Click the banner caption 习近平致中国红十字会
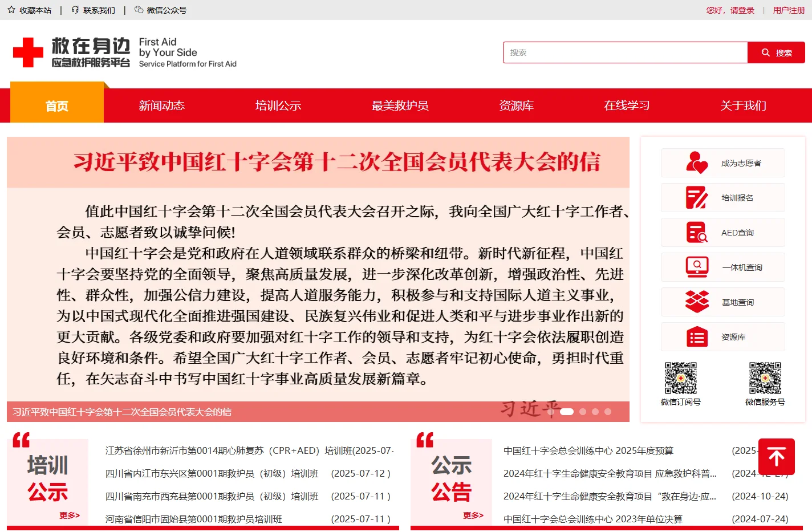This screenshot has height=532, width=812. 122,412
